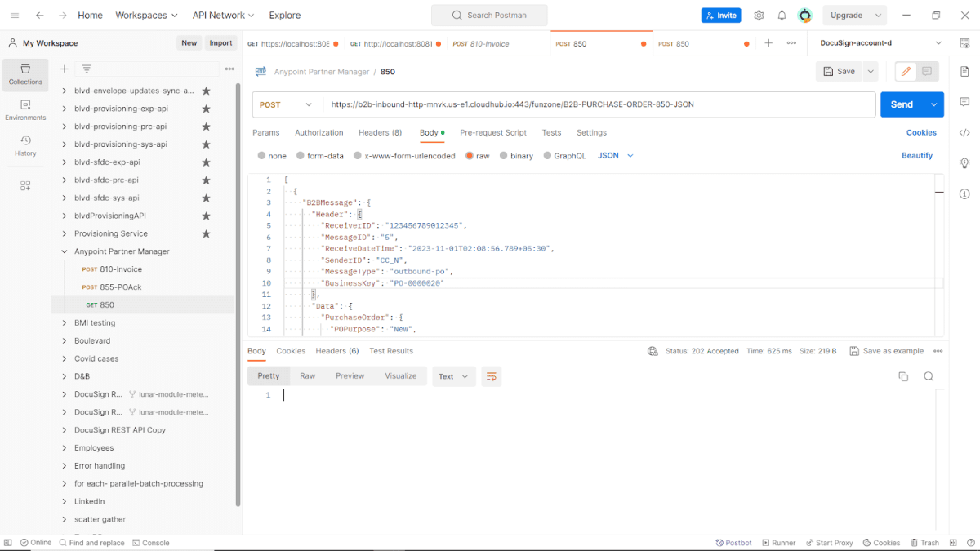Open the Environments sidebar icon

point(25,110)
